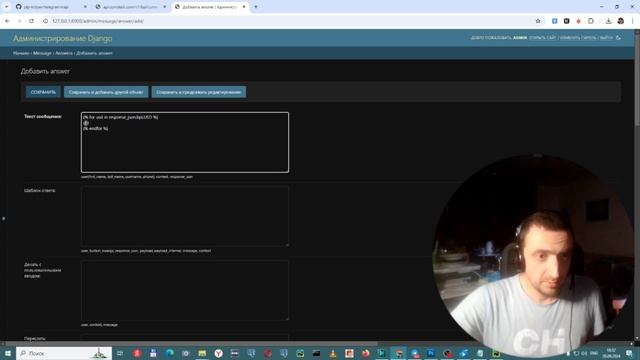Image resolution: width=640 pixels, height=360 pixels.
Task: Click the page horizontal scrollbar
Action: pyautogui.click(x=190, y=344)
